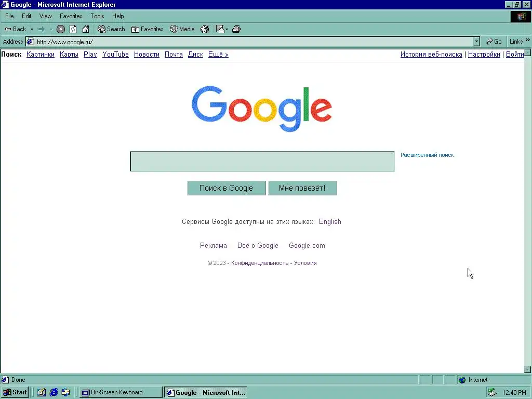Open the Search pane from the toolbar
This screenshot has height=399, width=532.
(x=111, y=29)
